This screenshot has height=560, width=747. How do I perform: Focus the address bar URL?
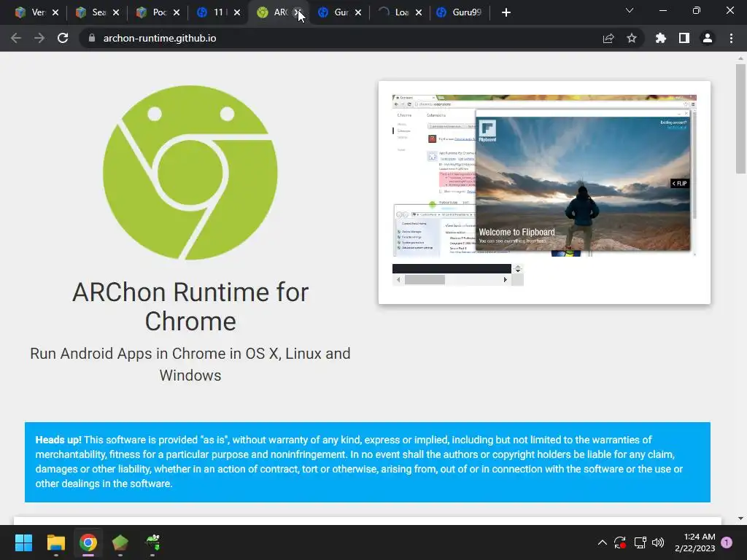tap(160, 38)
